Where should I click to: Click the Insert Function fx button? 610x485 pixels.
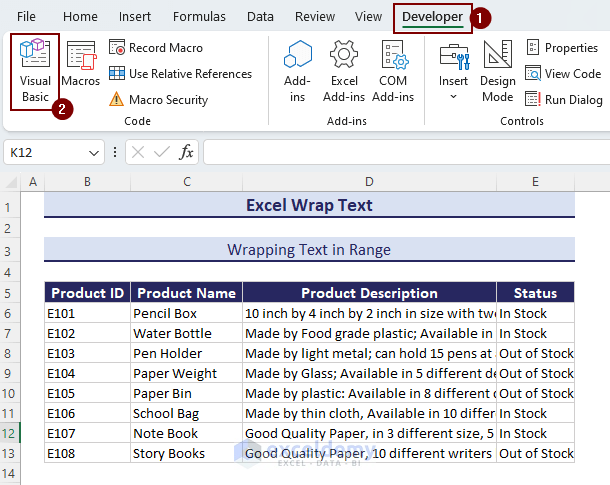(187, 153)
